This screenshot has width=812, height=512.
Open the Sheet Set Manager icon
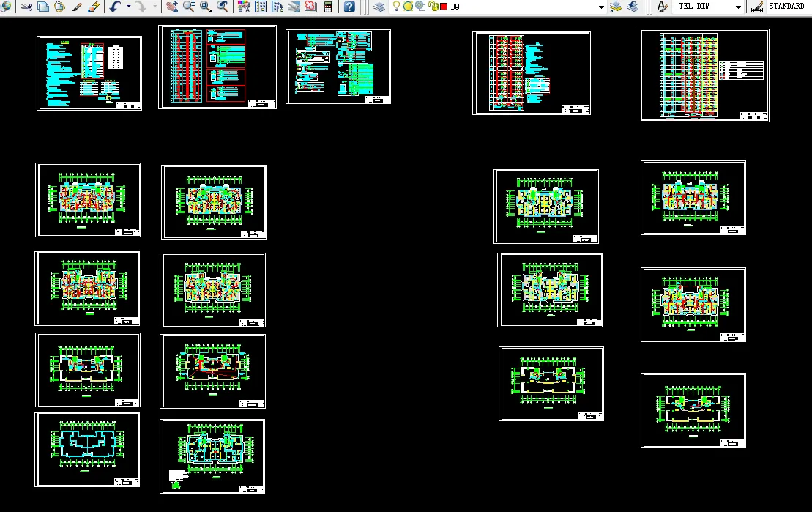point(294,7)
